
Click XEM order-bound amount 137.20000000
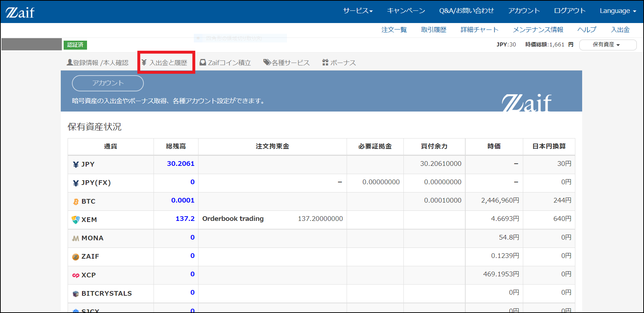pyautogui.click(x=320, y=219)
